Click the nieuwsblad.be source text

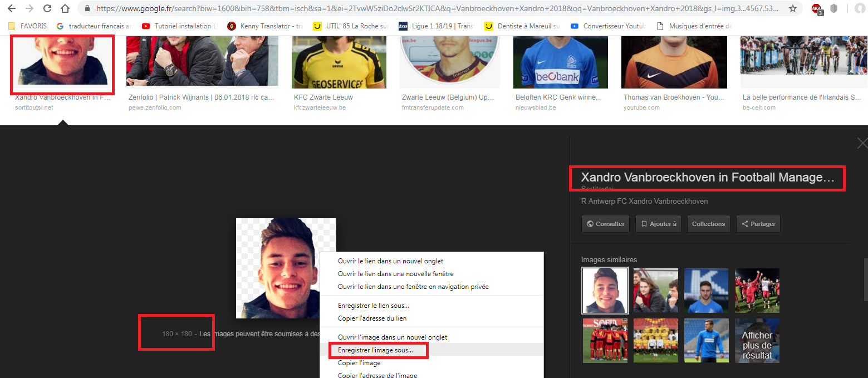pos(536,107)
